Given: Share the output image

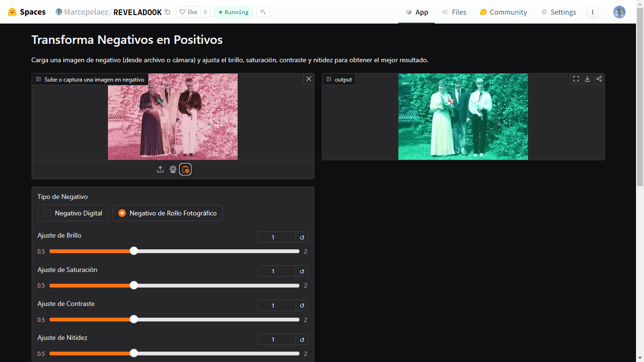Looking at the screenshot, I should pyautogui.click(x=599, y=79).
